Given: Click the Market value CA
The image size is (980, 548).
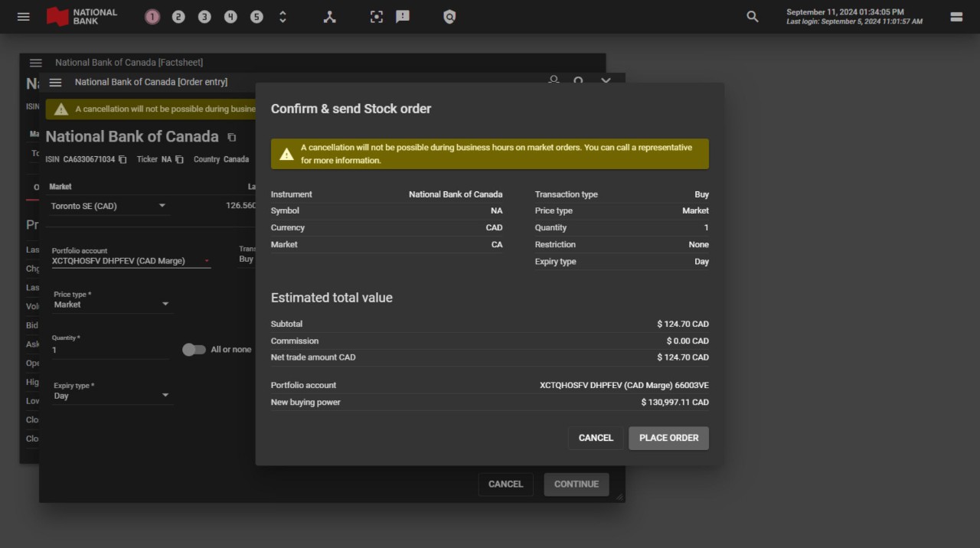Looking at the screenshot, I should (x=497, y=244).
